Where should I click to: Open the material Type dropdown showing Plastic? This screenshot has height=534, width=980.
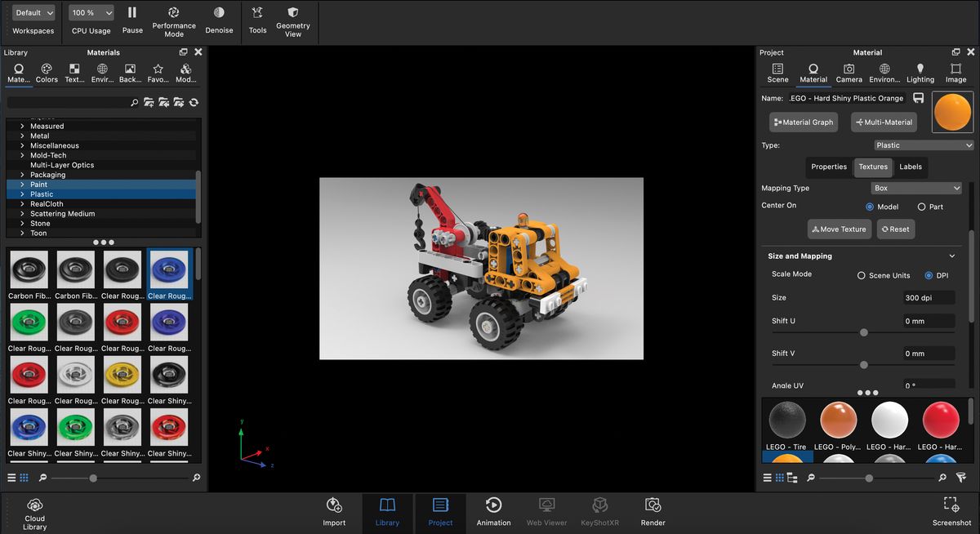click(923, 145)
